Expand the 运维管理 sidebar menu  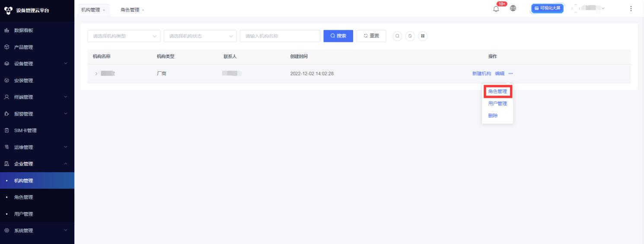point(66,147)
